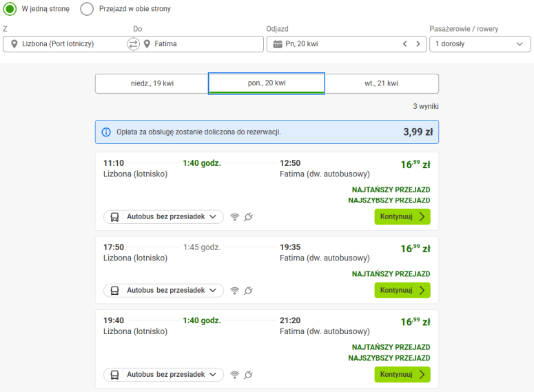Expand 'Autobus bez przesiadek' for the 17:50 trip
Viewport: 534px width, 392px height.
(163, 291)
